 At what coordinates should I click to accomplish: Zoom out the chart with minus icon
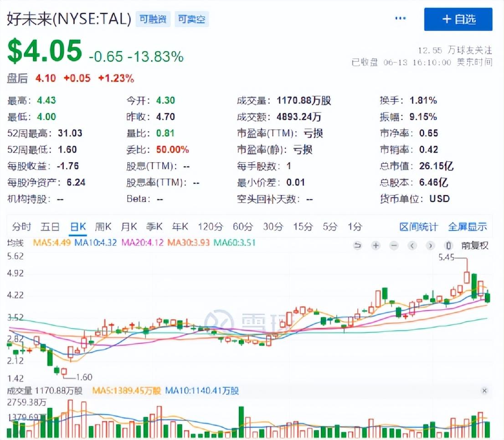(x=394, y=246)
